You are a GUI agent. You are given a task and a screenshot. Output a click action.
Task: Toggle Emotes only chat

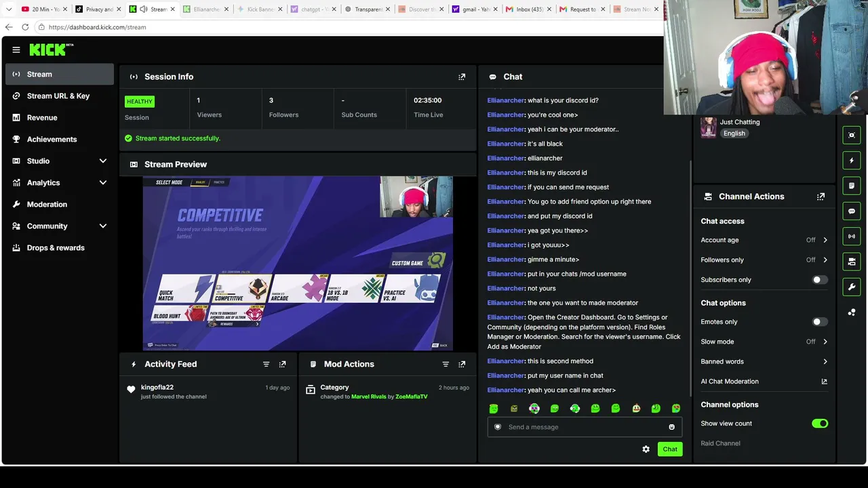point(819,322)
